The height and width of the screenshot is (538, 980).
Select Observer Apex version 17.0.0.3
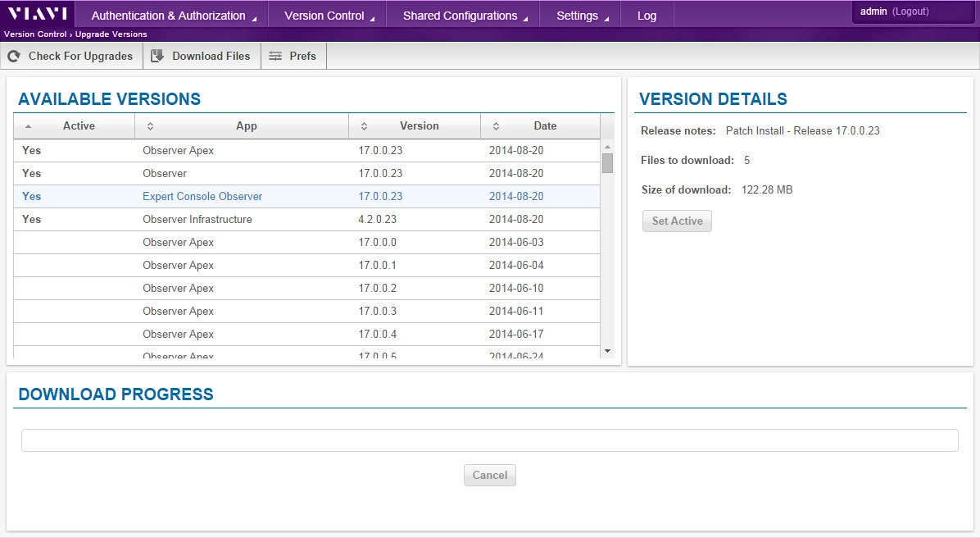pyautogui.click(x=307, y=312)
